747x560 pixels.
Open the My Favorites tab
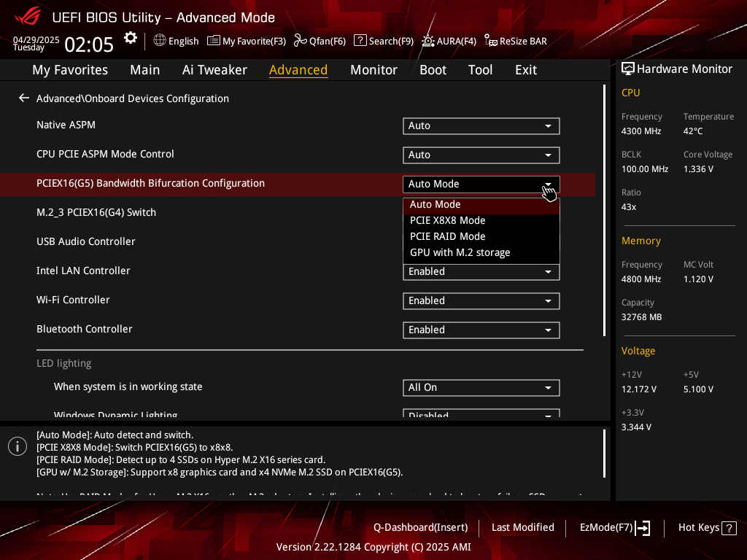[x=70, y=70]
